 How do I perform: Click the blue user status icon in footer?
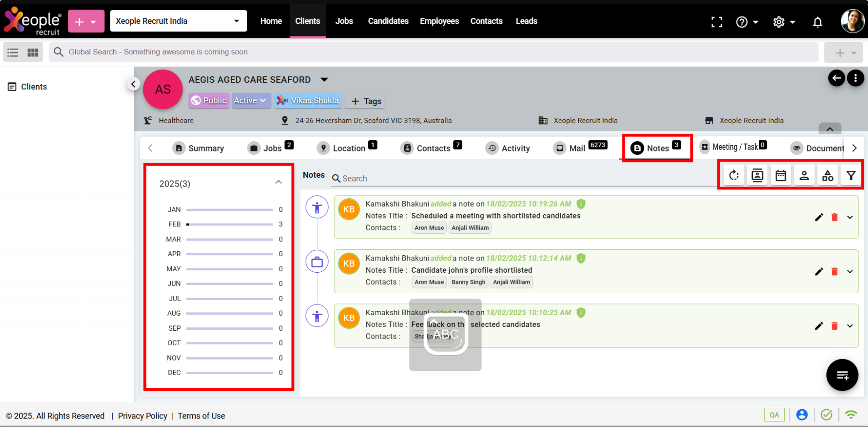pos(802,414)
